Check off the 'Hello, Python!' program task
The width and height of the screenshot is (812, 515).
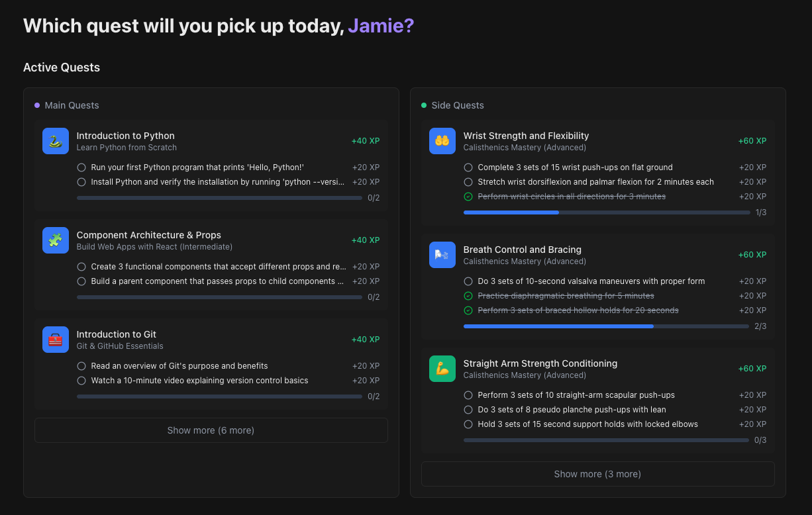tap(81, 167)
